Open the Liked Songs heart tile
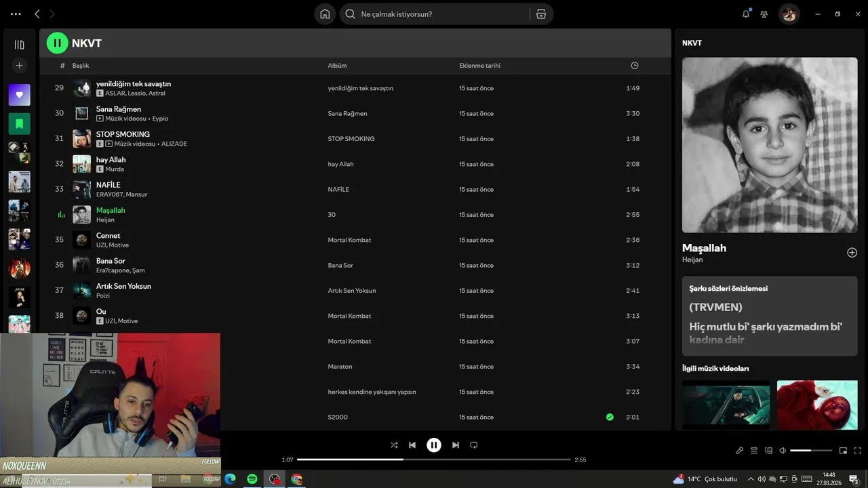The height and width of the screenshot is (488, 868). (x=19, y=95)
